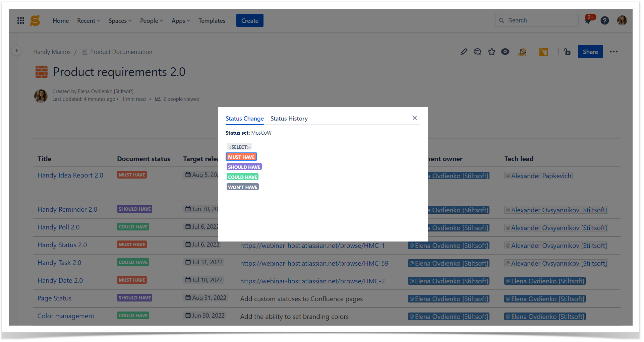Open the HMC-2 Jira browse link
This screenshot has width=644, height=342.
point(312,281)
